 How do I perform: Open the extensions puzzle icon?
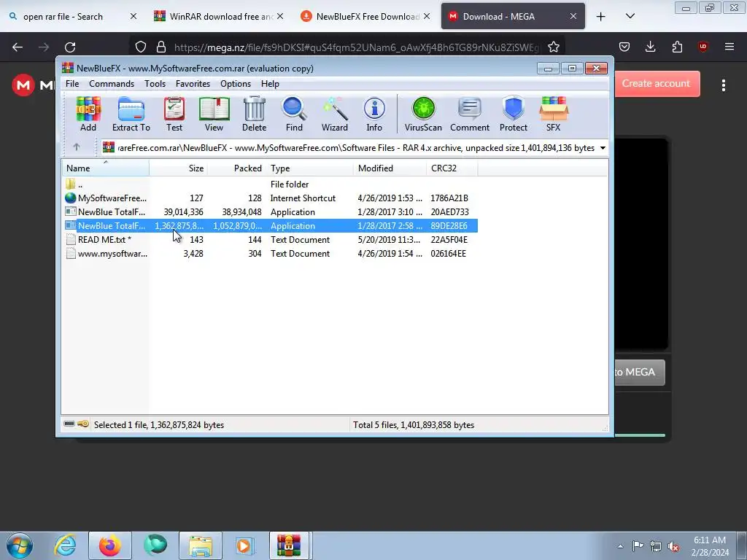[x=677, y=47]
